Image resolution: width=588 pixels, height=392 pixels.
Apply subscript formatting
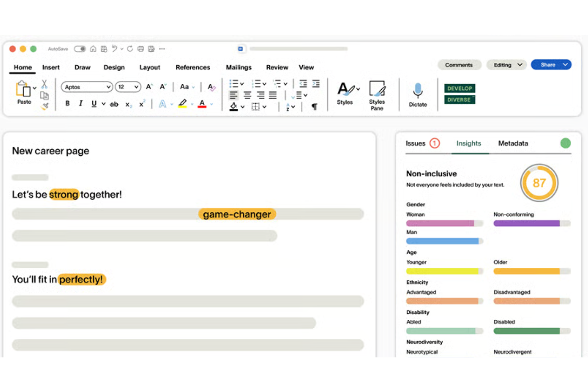click(128, 104)
